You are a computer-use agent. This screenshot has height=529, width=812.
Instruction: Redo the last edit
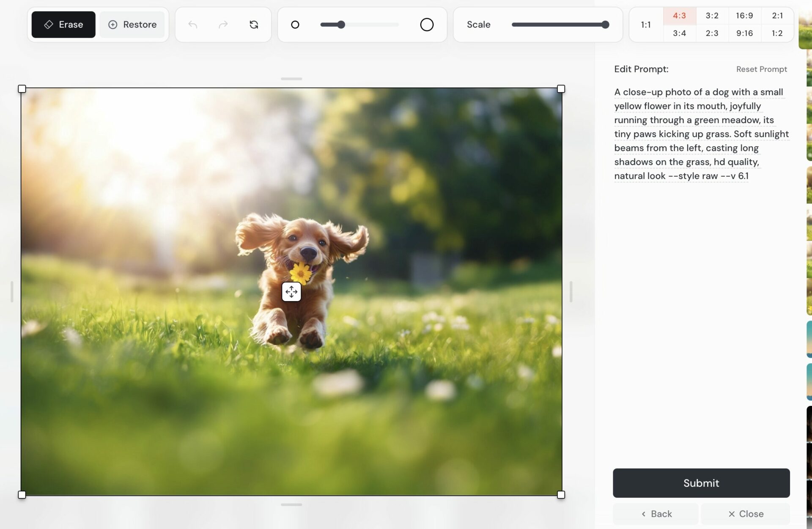223,25
